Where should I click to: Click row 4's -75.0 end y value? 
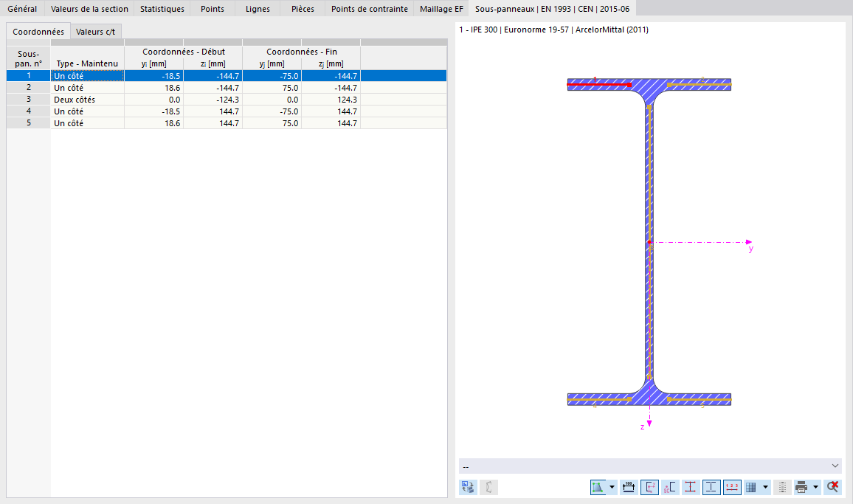[272, 111]
